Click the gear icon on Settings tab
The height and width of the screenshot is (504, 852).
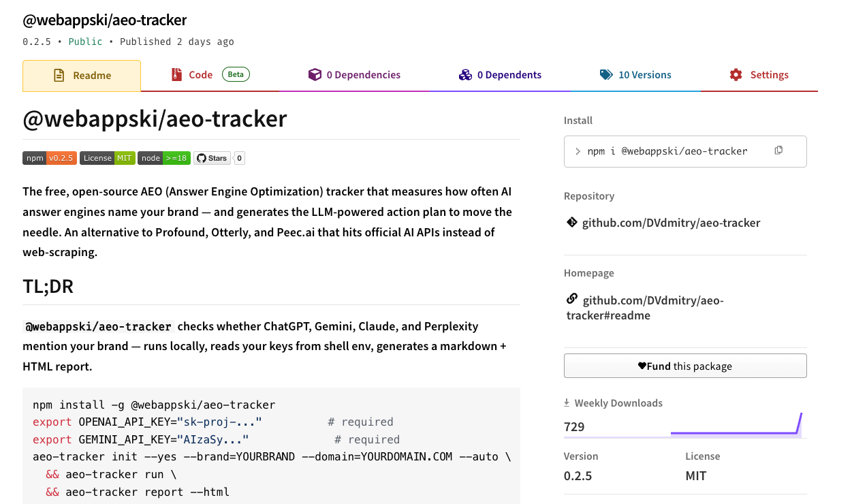[x=736, y=74]
